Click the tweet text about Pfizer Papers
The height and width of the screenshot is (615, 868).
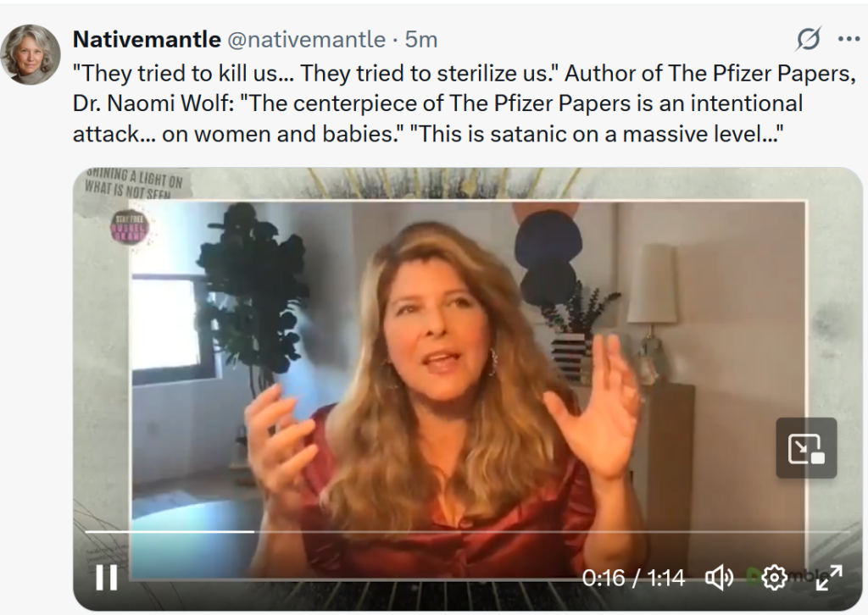click(x=464, y=103)
